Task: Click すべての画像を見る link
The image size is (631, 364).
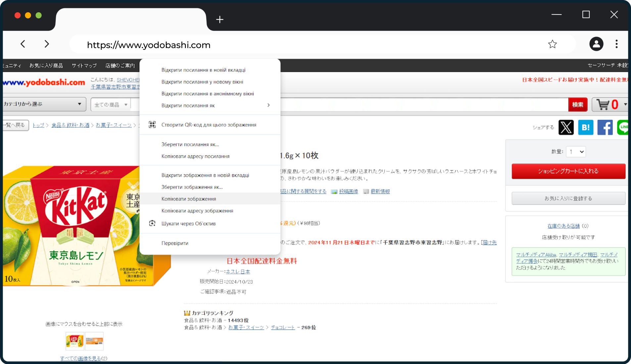Action: click(x=80, y=358)
